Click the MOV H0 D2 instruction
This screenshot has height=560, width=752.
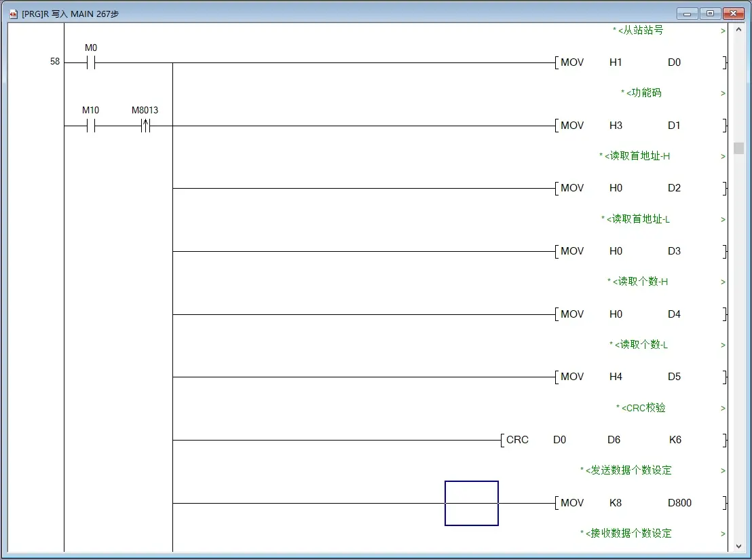[641, 188]
